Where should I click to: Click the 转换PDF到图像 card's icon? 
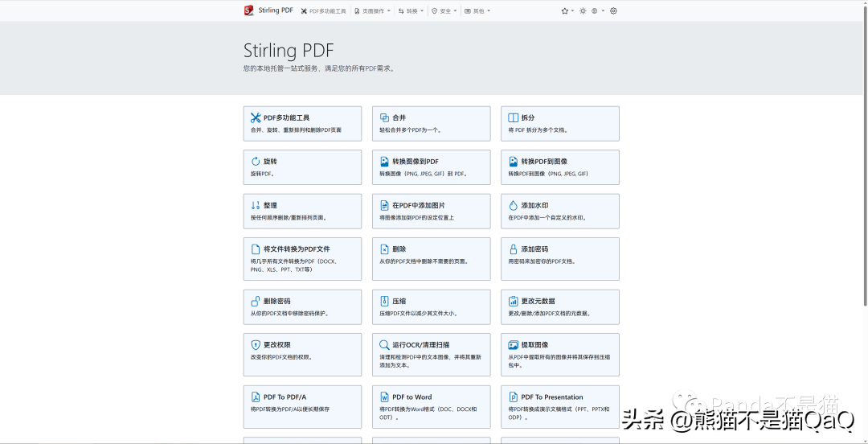tap(513, 162)
